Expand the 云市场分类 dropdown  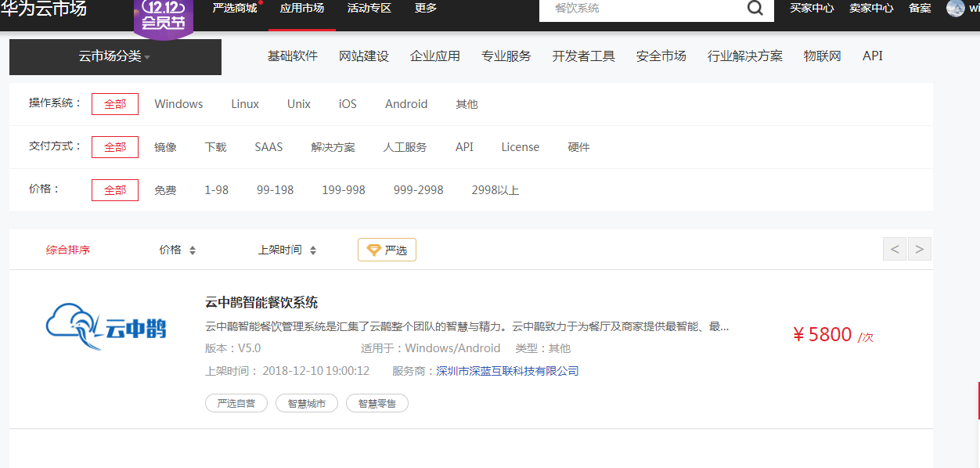pyautogui.click(x=115, y=56)
